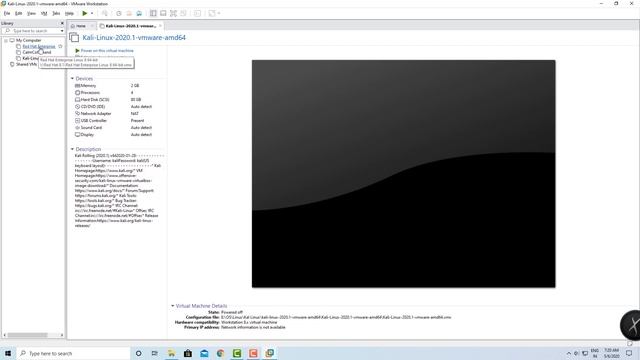Open the View menu
The width and height of the screenshot is (640, 360).
coord(31,13)
